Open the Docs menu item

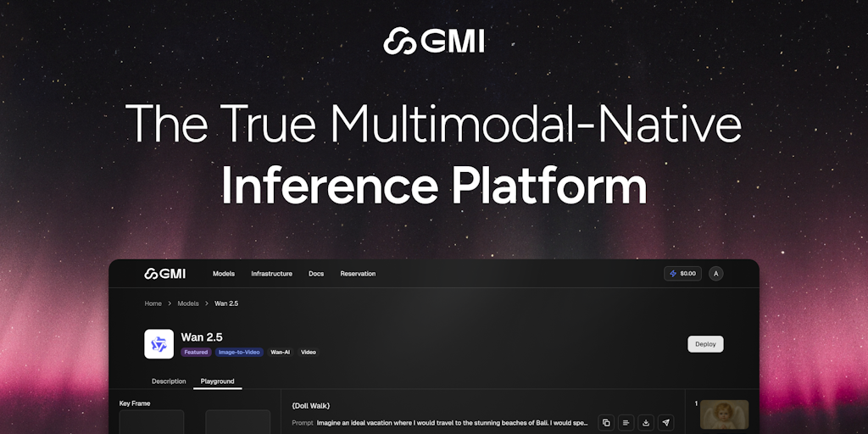[316, 274]
